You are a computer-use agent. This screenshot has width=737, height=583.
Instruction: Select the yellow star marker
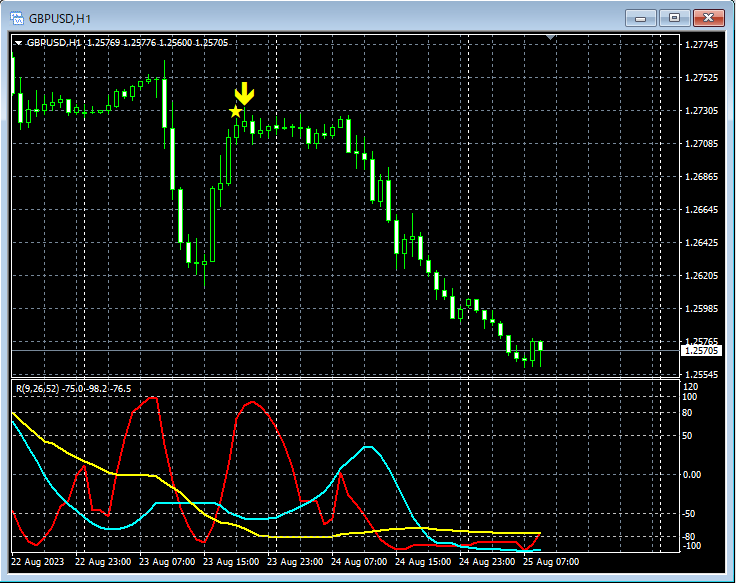tap(235, 111)
